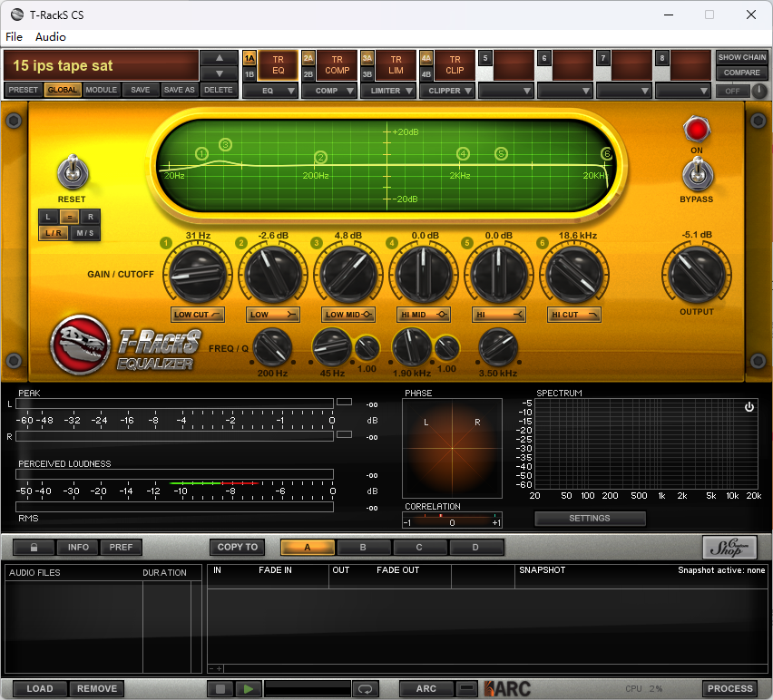Switch to snapshot A
The height and width of the screenshot is (700, 773).
(x=308, y=547)
